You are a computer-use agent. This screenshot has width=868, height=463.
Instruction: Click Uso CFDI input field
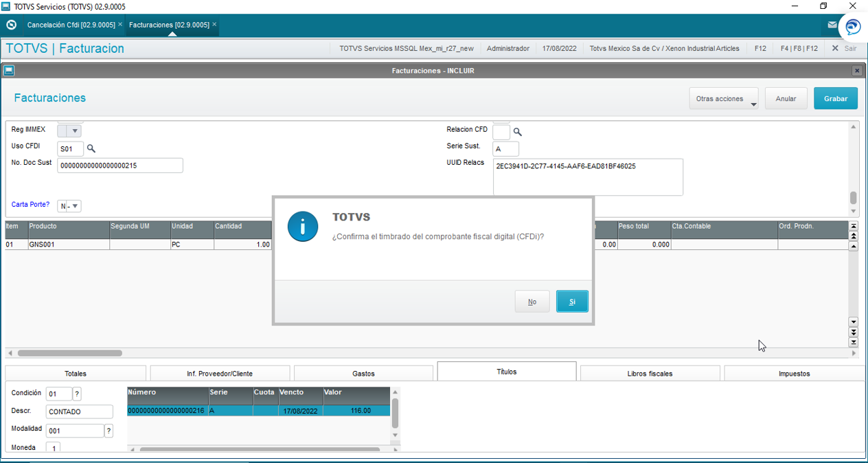70,148
